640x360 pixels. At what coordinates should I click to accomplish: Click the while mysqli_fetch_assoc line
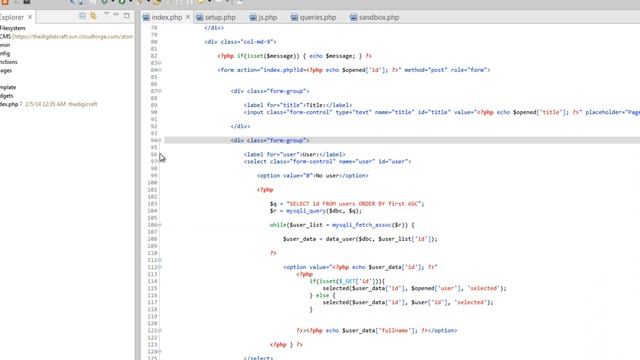tap(342, 225)
